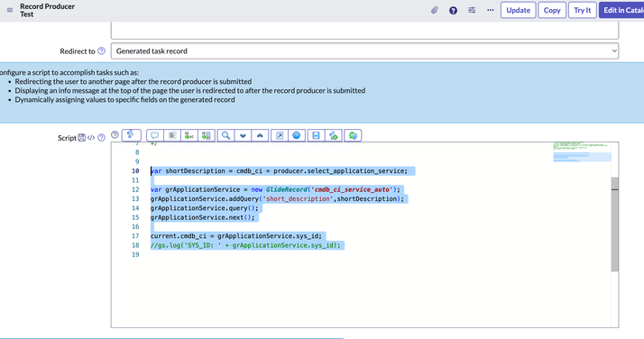Open search in the script editor
This screenshot has height=339, width=644.
225,135
